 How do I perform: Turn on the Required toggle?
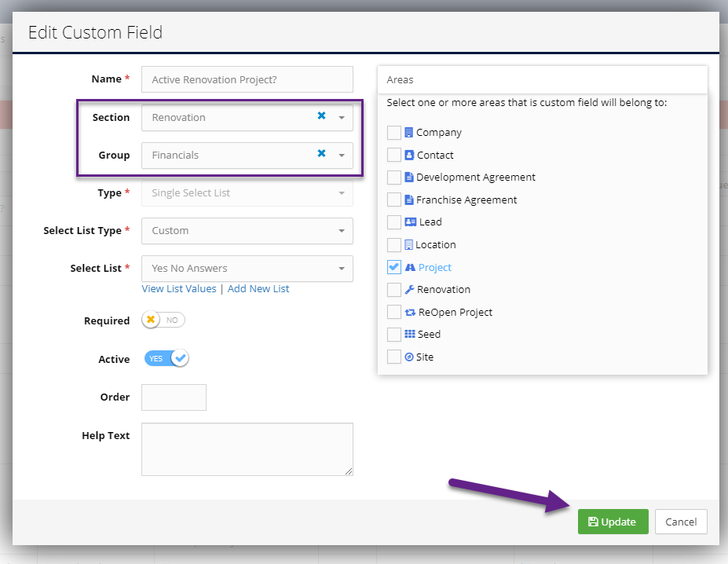(x=163, y=320)
